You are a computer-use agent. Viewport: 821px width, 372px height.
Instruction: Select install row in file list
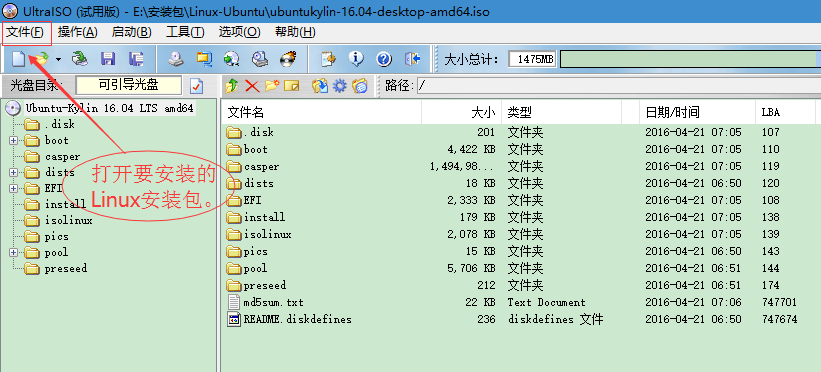pyautogui.click(x=518, y=217)
